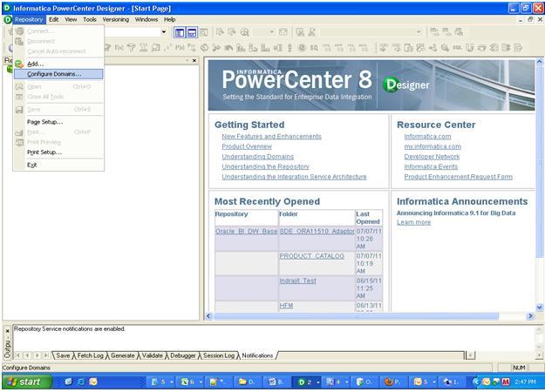Click the Overview window toolbar icon
The image size is (545, 392).
tap(204, 32)
